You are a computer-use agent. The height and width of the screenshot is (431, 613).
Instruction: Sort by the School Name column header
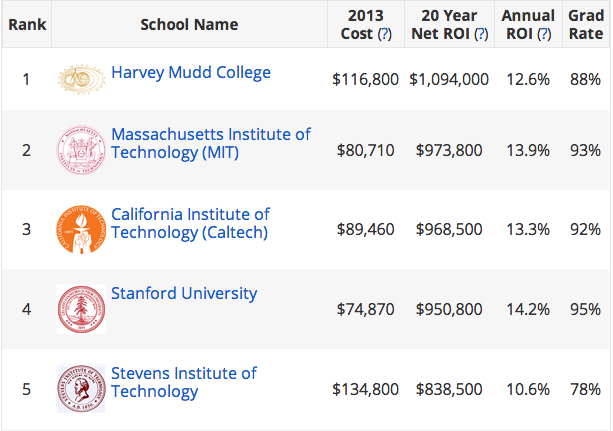coord(189,25)
